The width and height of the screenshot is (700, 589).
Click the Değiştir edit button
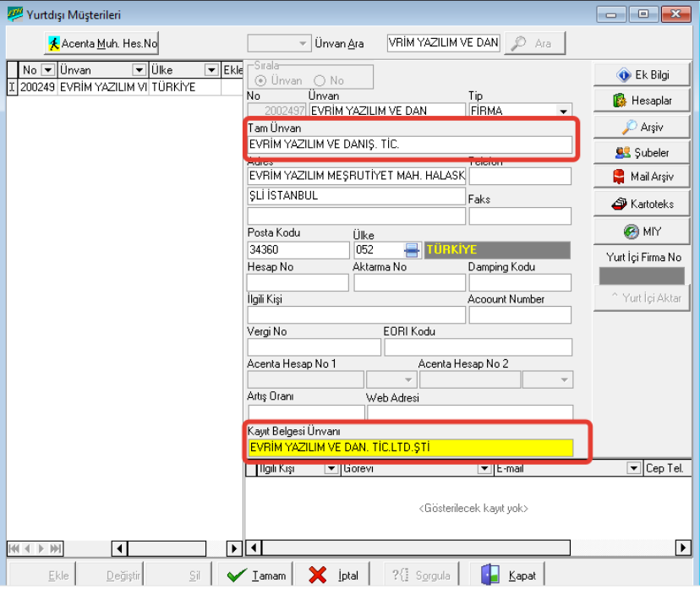tap(111, 575)
